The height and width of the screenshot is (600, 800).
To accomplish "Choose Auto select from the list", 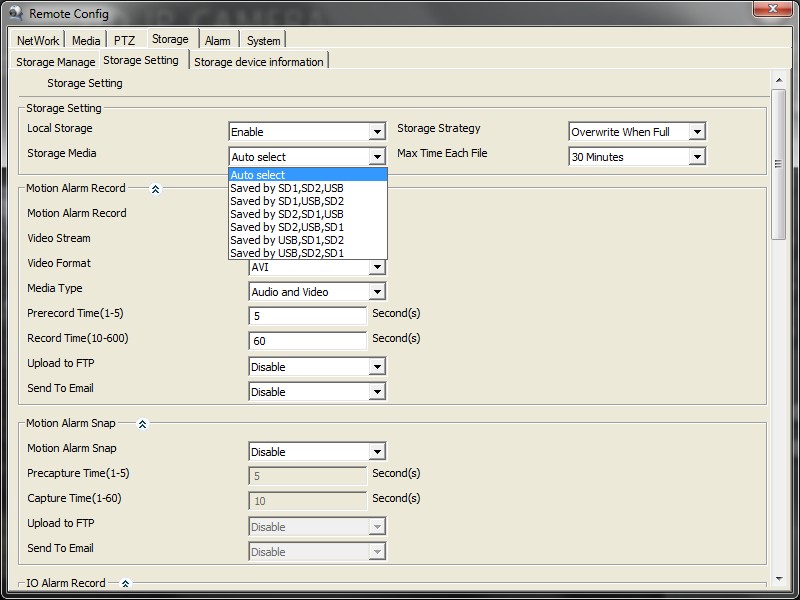I will (x=308, y=175).
